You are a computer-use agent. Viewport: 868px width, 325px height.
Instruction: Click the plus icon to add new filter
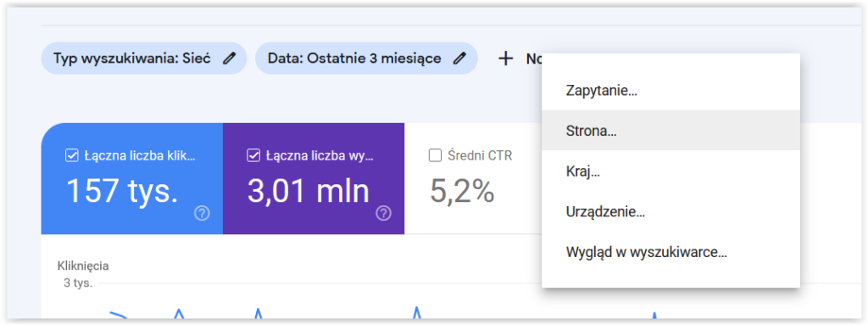click(x=505, y=59)
